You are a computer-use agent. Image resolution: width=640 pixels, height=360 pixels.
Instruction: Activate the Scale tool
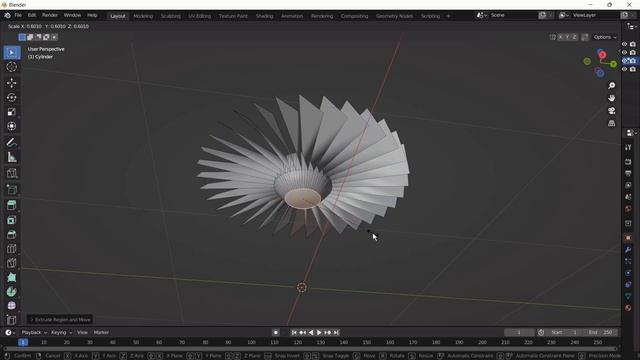coord(12,112)
